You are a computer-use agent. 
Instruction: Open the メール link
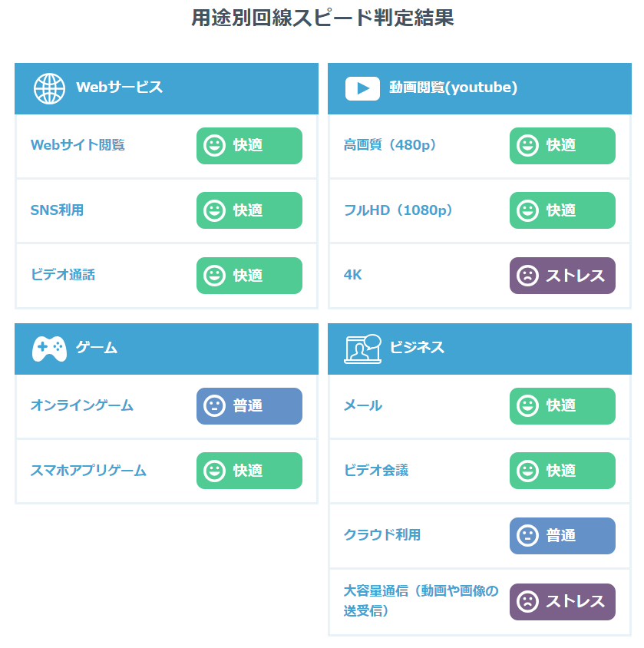(363, 405)
